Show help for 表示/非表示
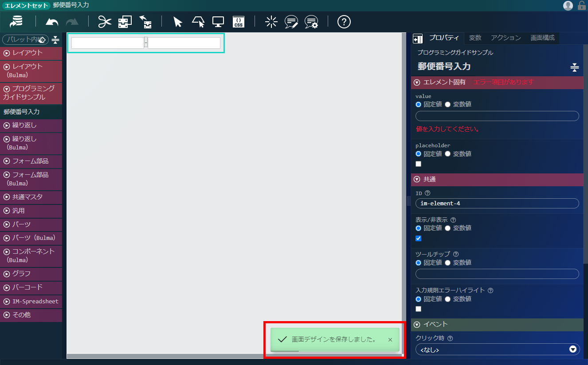 pos(453,220)
